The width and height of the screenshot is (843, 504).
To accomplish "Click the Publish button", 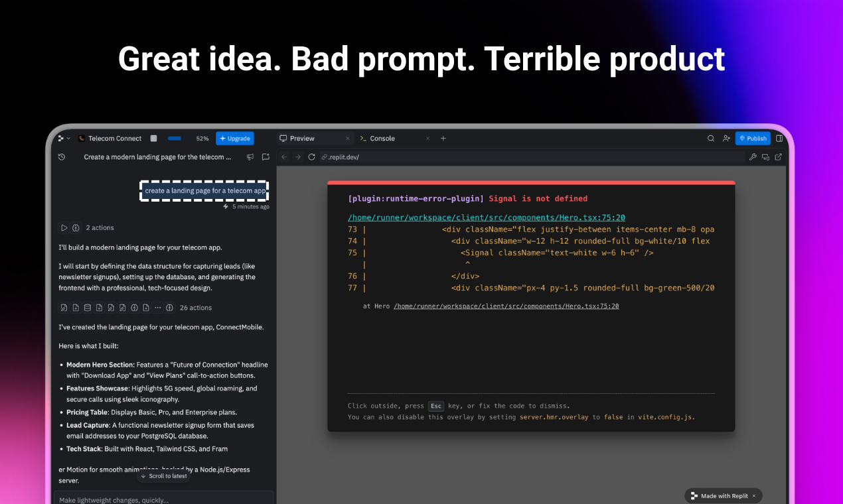I will 753,138.
